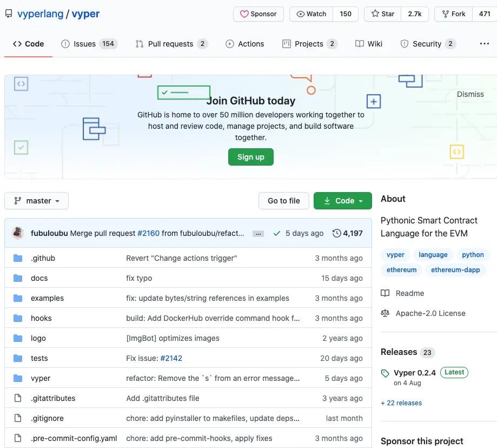This screenshot has width=497, height=448.
Task: Open the vyperlang organization link
Action: (40, 14)
